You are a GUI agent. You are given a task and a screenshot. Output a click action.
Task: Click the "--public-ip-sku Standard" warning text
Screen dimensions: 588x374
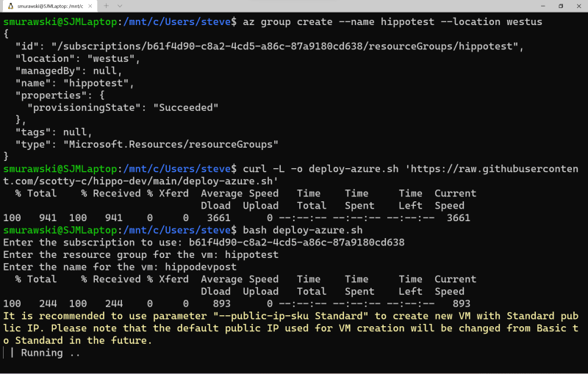pyautogui.click(x=290, y=316)
